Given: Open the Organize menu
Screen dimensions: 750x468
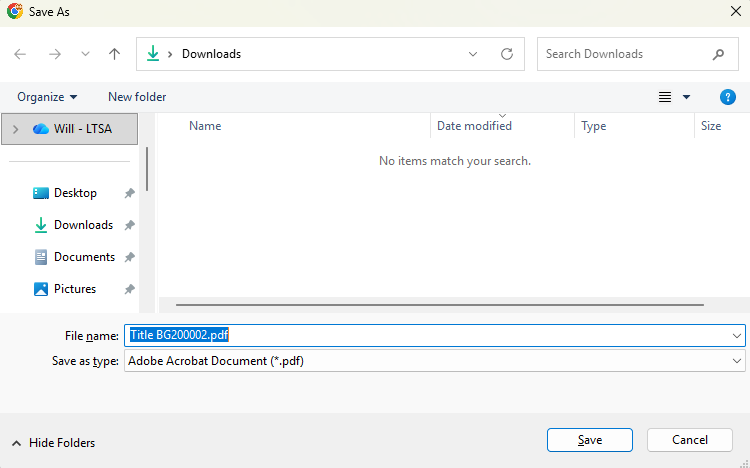Looking at the screenshot, I should point(47,97).
